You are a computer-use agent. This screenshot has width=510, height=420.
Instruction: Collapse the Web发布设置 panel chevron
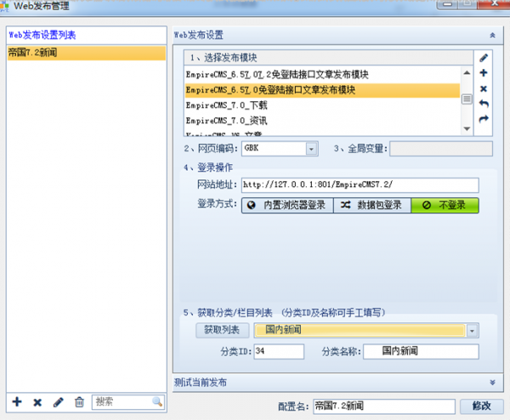point(492,35)
